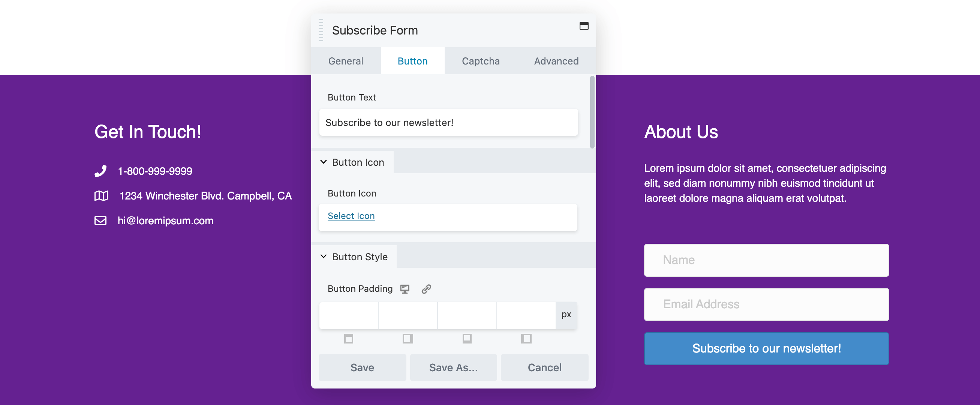Click the Select Icon link
The width and height of the screenshot is (980, 405).
click(351, 216)
